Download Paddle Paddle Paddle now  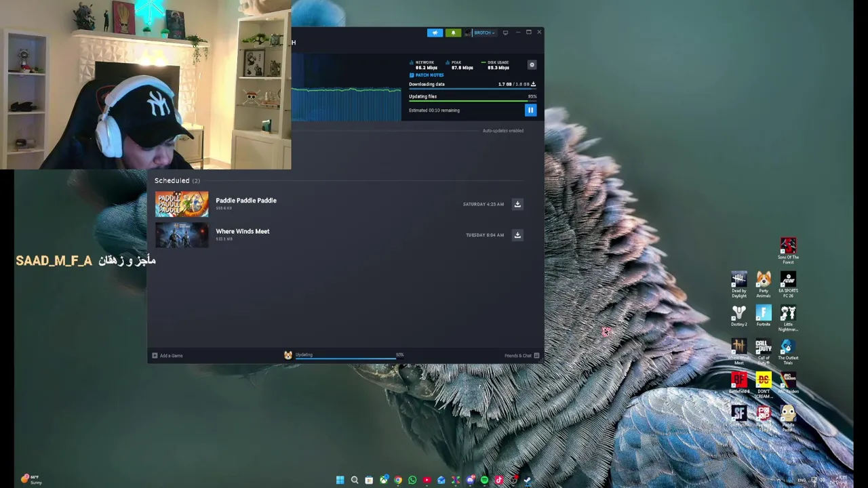(517, 204)
